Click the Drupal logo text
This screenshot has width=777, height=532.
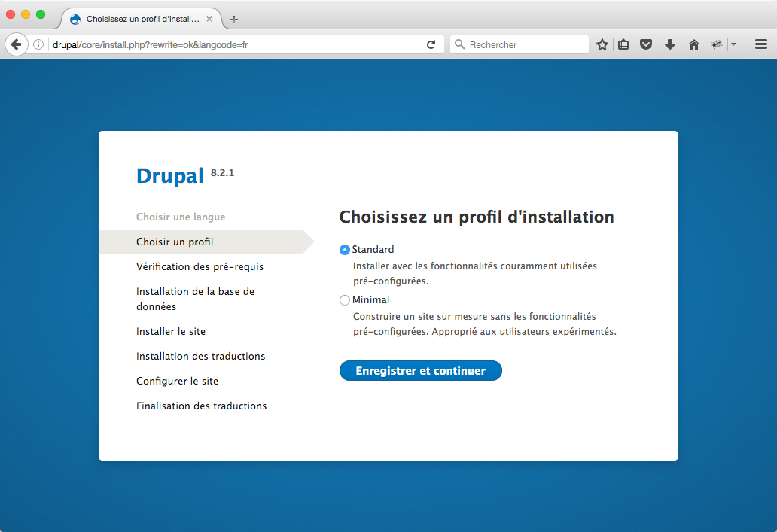click(170, 176)
